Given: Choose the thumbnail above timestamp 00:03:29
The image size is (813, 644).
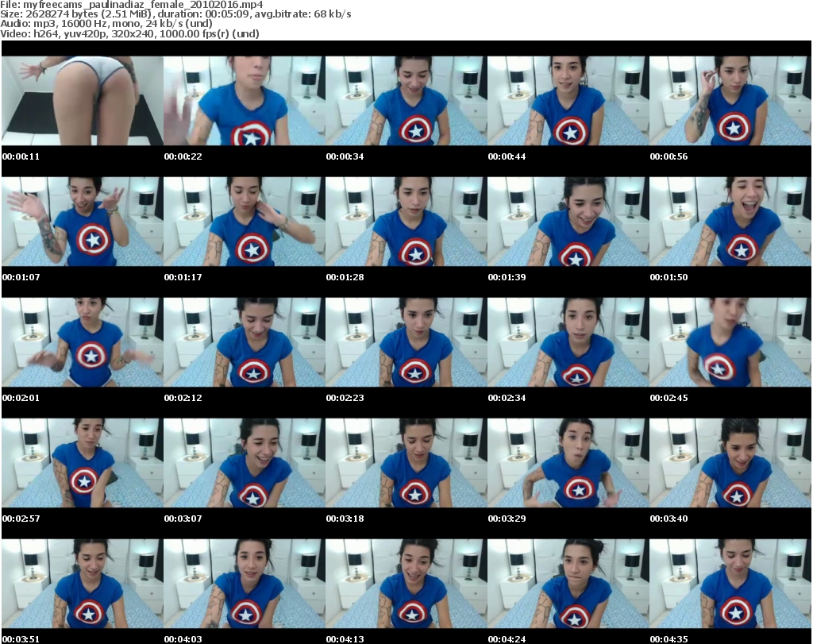Looking at the screenshot, I should pyautogui.click(x=568, y=463).
